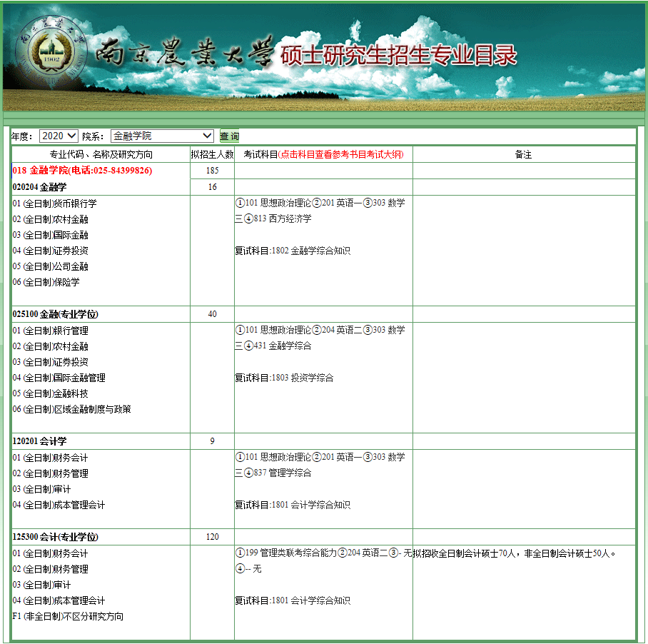Screen dimensions: 648x644
Task: Click the 1802 金融学综合知识 retest subject
Action: click(310, 251)
